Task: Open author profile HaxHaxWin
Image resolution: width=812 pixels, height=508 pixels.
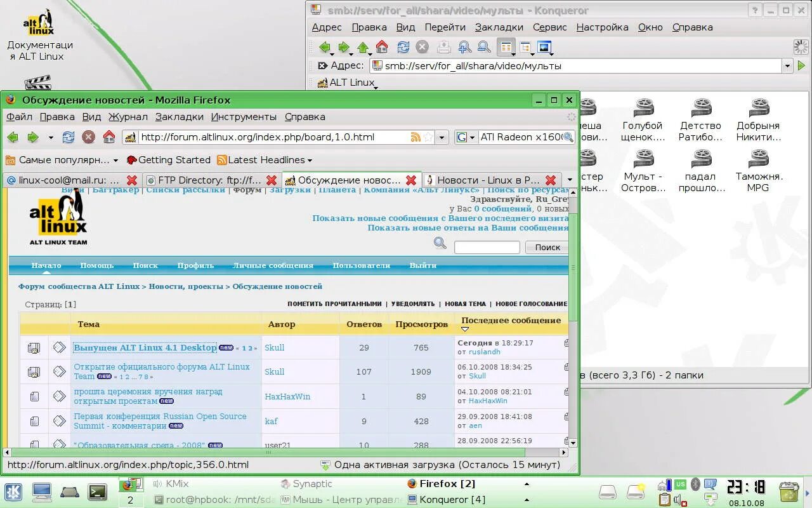Action: [287, 397]
